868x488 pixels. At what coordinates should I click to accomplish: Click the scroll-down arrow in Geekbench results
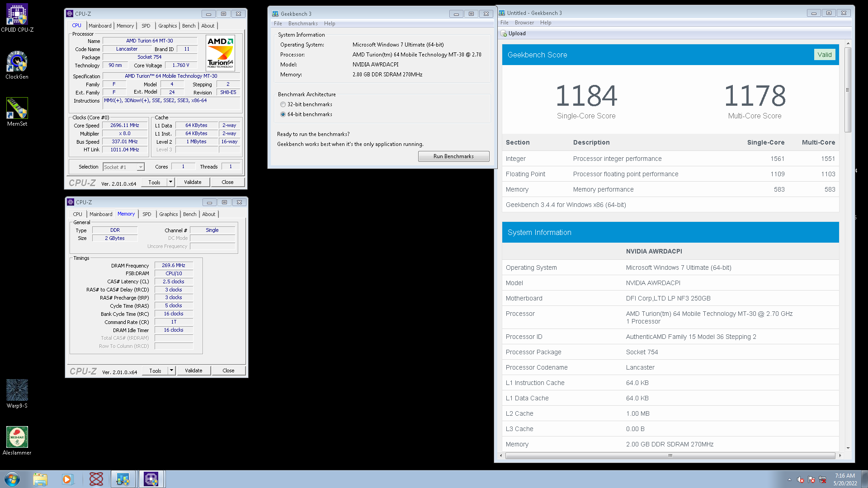pos(848,448)
